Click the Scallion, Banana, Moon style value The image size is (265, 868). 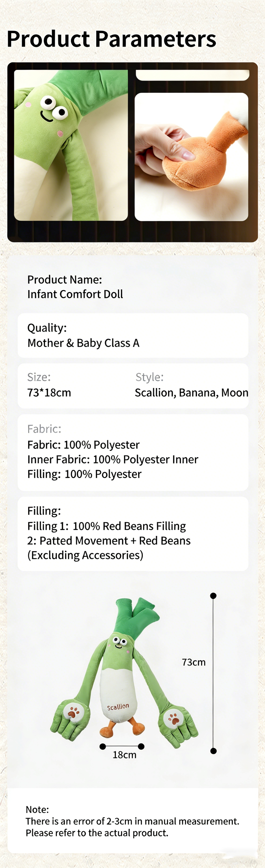[191, 392]
